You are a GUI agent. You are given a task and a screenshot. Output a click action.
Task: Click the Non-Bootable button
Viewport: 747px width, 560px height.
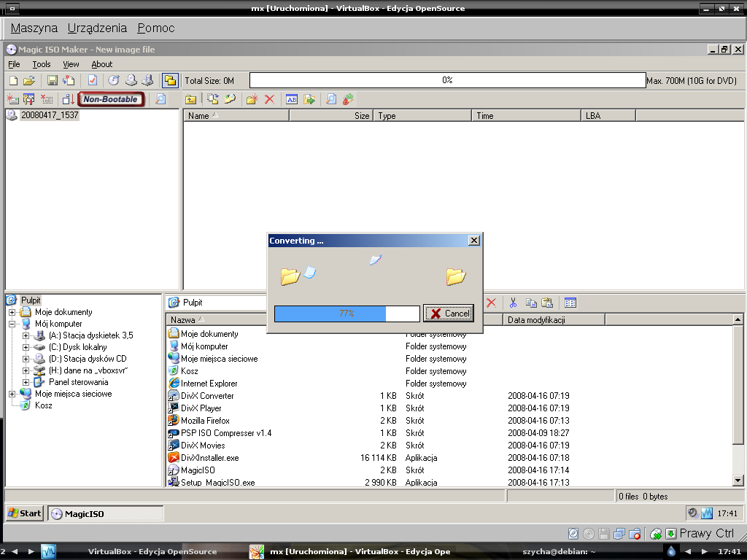pos(111,99)
